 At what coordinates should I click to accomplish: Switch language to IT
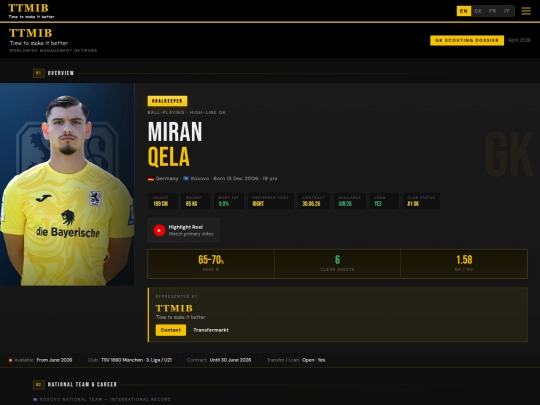coord(507,11)
